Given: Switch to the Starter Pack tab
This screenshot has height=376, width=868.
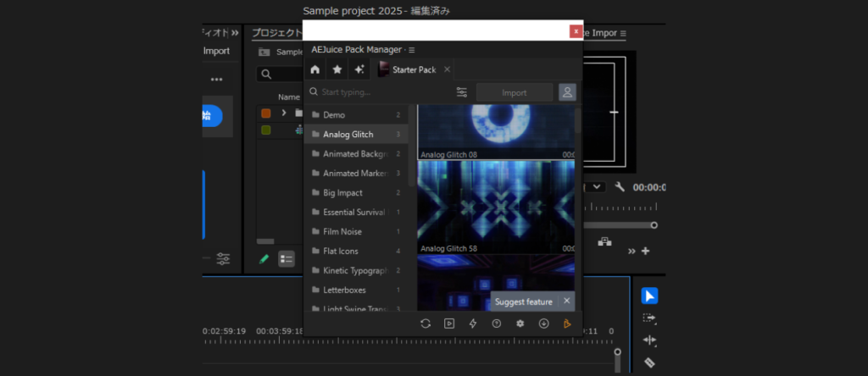Looking at the screenshot, I should click(x=415, y=69).
